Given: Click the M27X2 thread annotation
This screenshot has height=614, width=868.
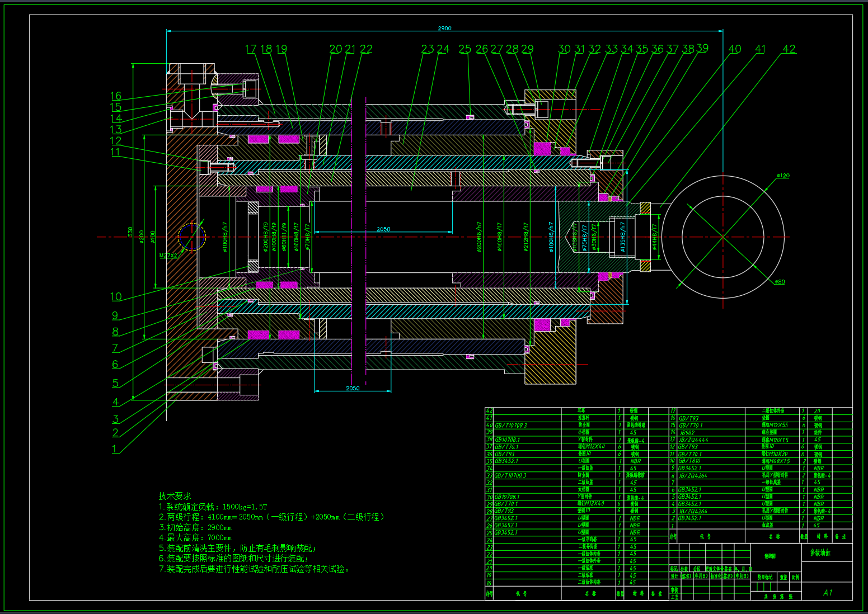Looking at the screenshot, I should point(168,256).
